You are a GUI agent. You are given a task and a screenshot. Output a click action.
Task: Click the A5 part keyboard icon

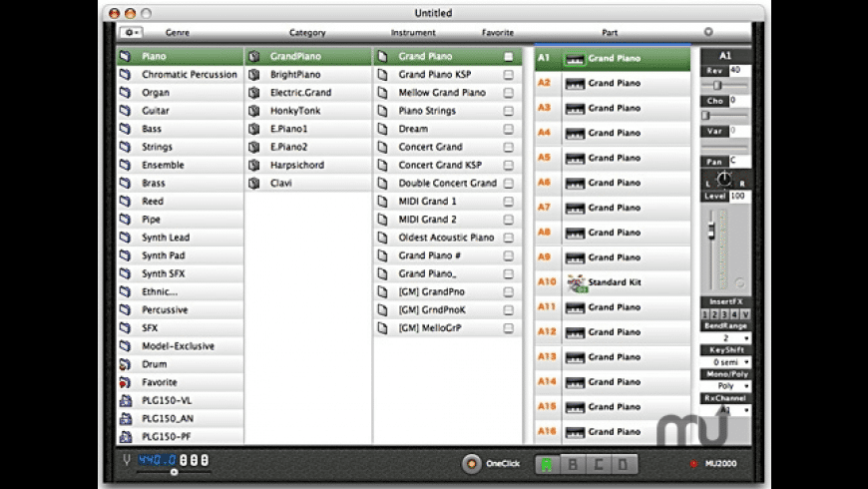(x=575, y=159)
